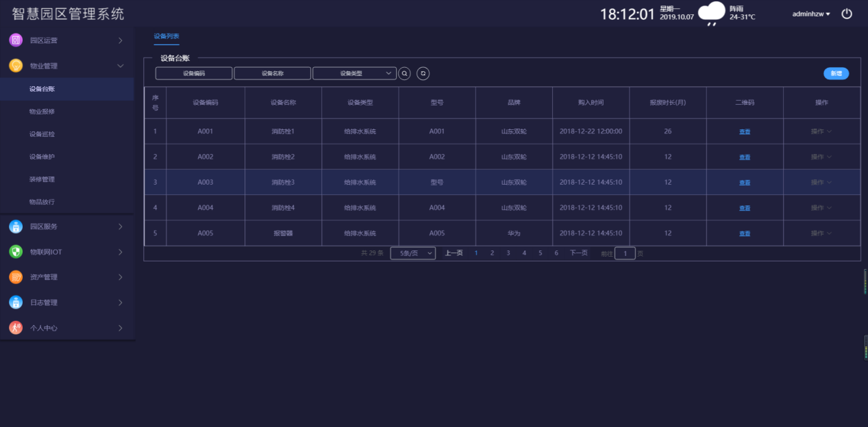
Task: Click the blue 新增 button
Action: click(836, 73)
